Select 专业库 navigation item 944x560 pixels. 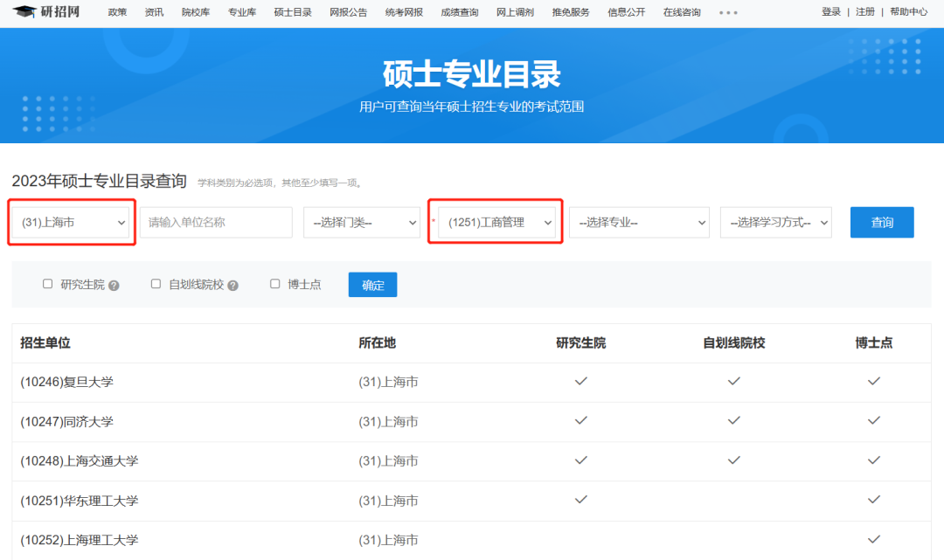(242, 12)
